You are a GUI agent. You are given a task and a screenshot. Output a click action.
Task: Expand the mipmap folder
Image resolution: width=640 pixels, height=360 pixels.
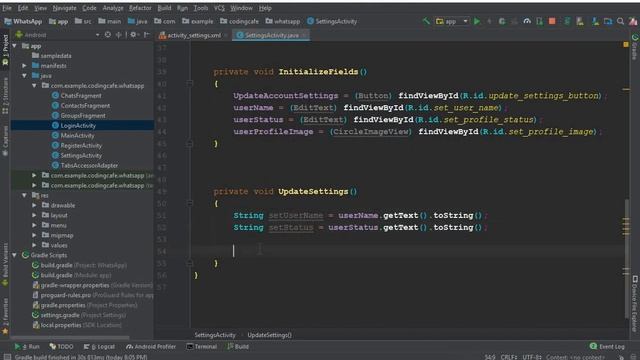pyautogui.click(x=34, y=235)
